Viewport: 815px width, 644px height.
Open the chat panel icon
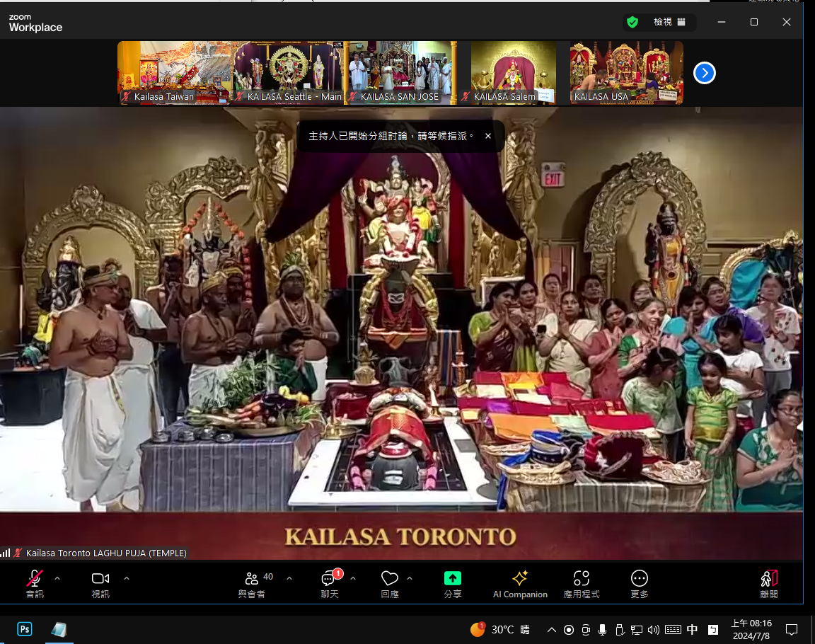click(x=329, y=579)
